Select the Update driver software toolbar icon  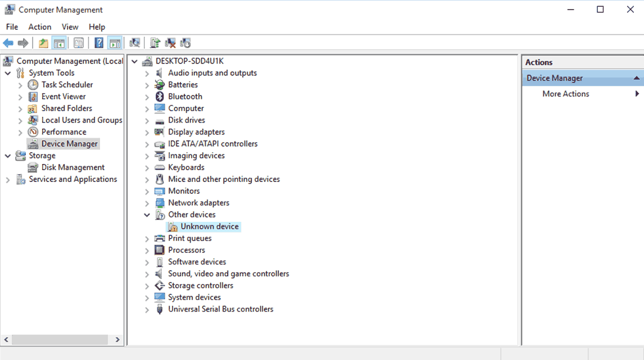pyautogui.click(x=155, y=43)
